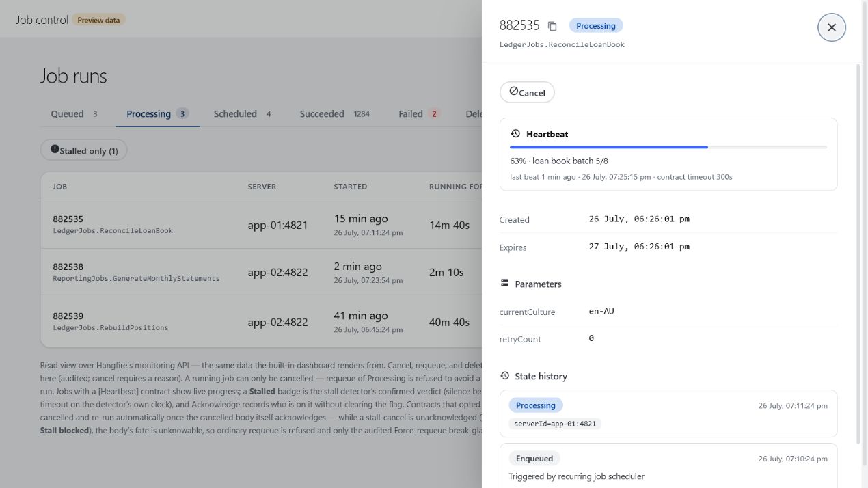Click the heartbeat progress bar
The height and width of the screenshot is (488, 868).
(x=668, y=147)
